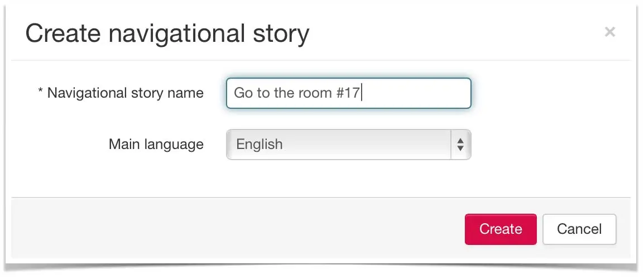The height and width of the screenshot is (279, 644).
Task: Click the dropdown's up-down arrow icon
Action: tap(460, 145)
